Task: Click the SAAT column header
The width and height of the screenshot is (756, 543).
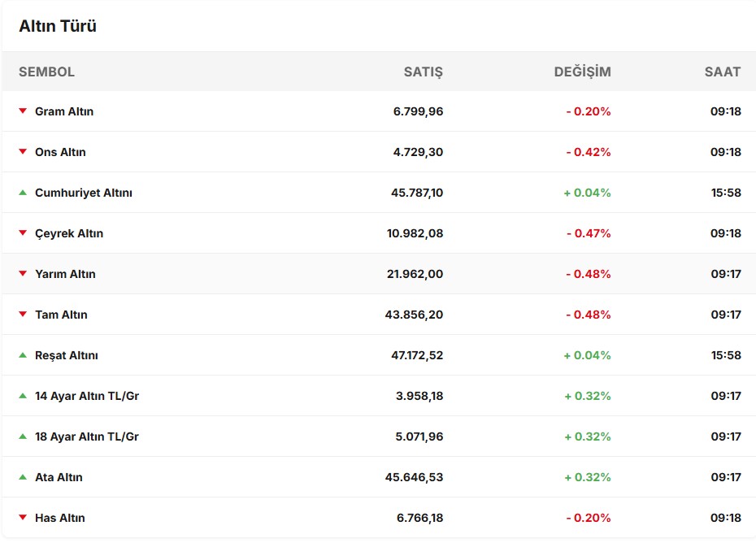Action: point(722,72)
